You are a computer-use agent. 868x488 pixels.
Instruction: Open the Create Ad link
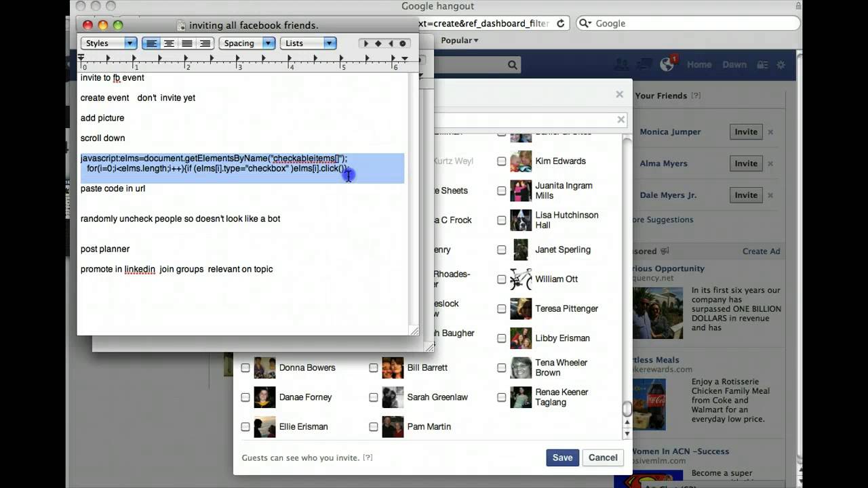click(761, 251)
